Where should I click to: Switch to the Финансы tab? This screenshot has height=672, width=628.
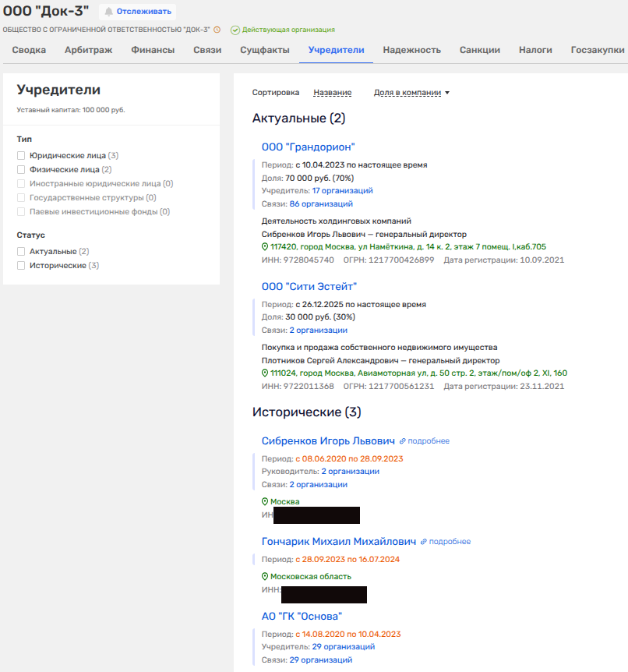[153, 50]
